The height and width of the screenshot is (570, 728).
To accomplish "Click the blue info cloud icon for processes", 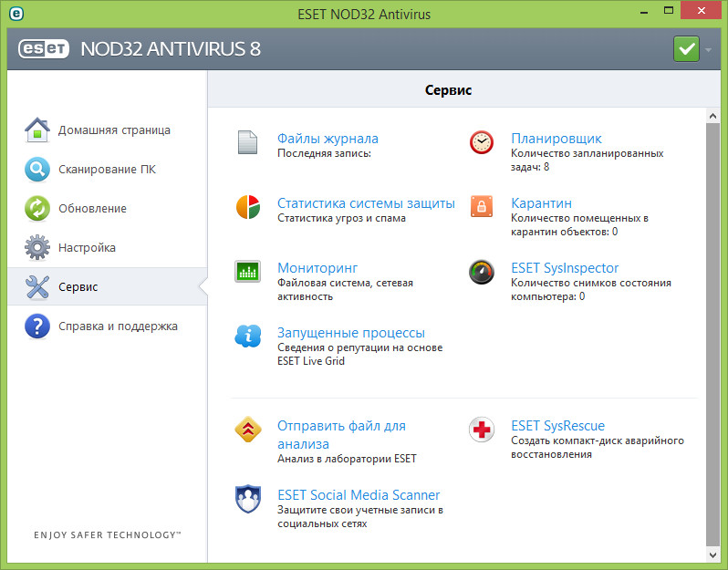I will pyautogui.click(x=248, y=336).
